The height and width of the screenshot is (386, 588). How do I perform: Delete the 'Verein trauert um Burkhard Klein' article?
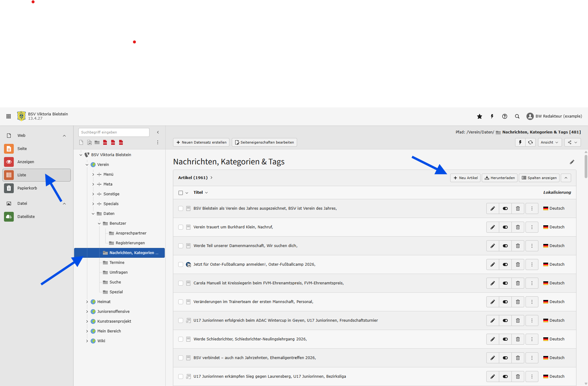518,227
